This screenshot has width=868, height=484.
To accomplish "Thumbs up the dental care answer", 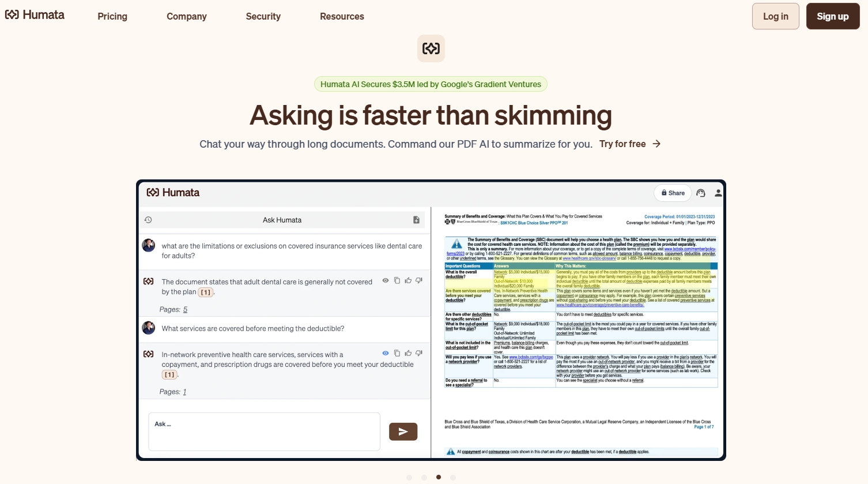I will pos(408,280).
